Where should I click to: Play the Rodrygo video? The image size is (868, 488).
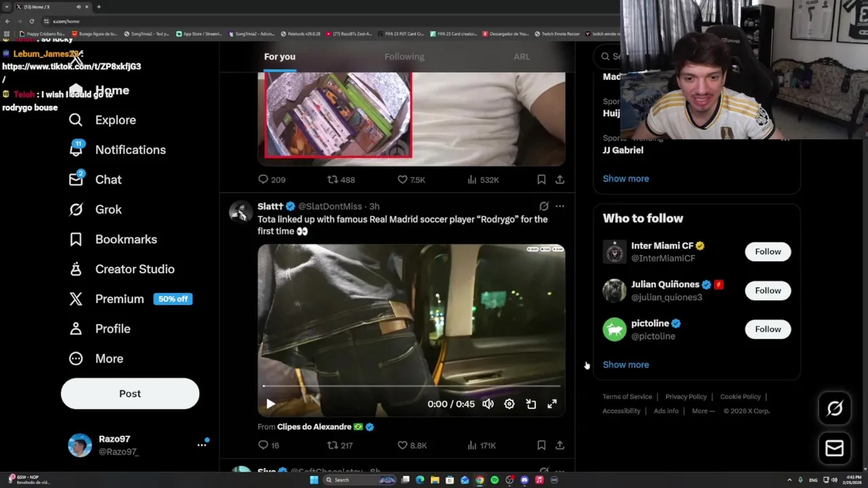click(271, 404)
